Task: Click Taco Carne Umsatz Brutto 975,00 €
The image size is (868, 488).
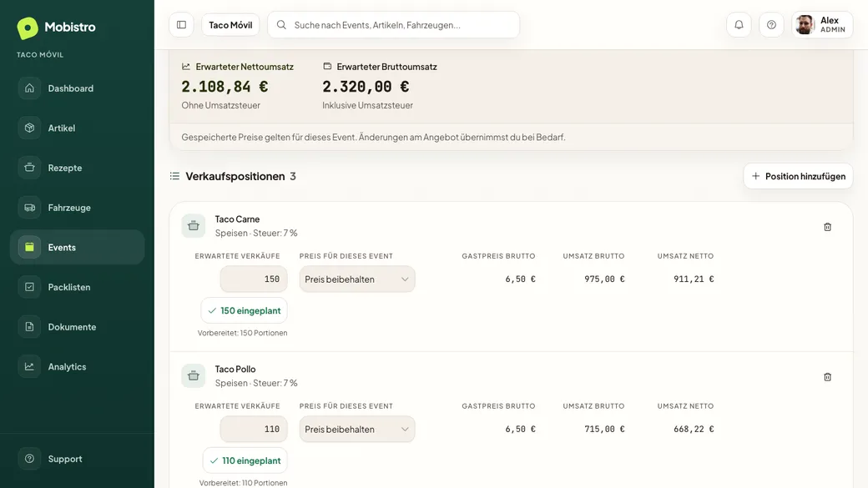Action: pyautogui.click(x=604, y=279)
